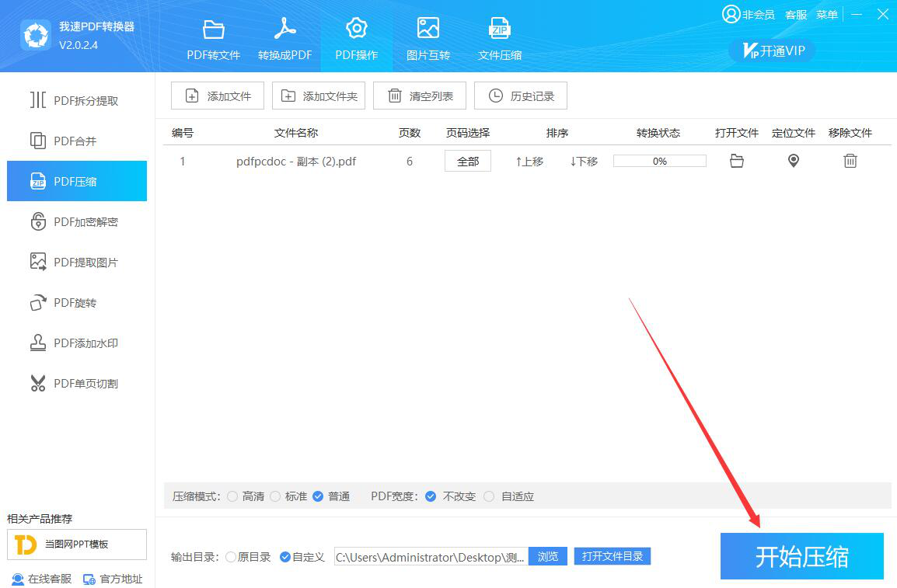Open PDF加密解密 sidebar item
The image size is (897, 588).
pos(77,221)
